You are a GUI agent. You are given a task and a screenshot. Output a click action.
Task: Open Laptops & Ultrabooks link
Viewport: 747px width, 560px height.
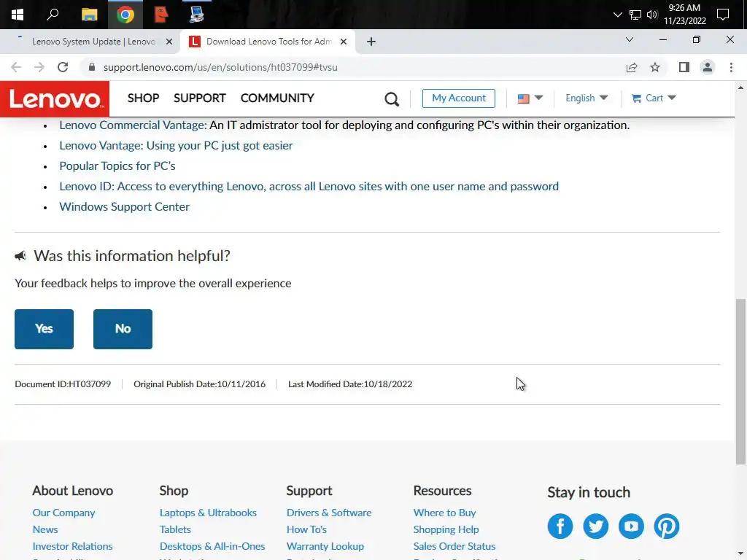(208, 513)
